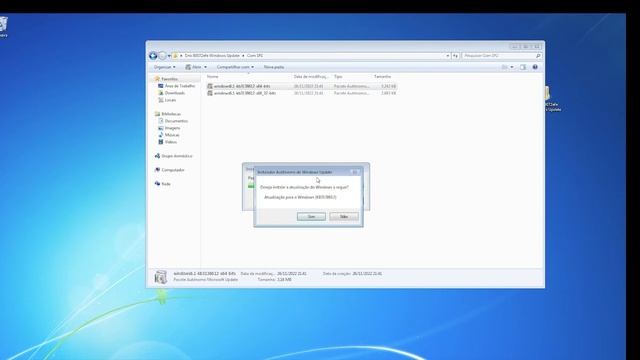Click the change view icon in the toolbar
The height and width of the screenshot is (360, 640).
point(504,67)
